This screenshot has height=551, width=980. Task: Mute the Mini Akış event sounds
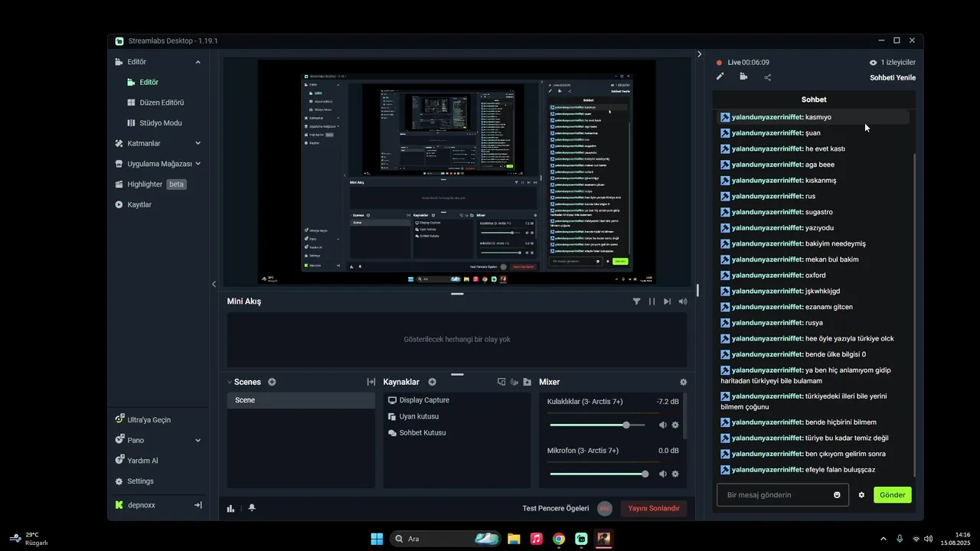[x=683, y=302]
